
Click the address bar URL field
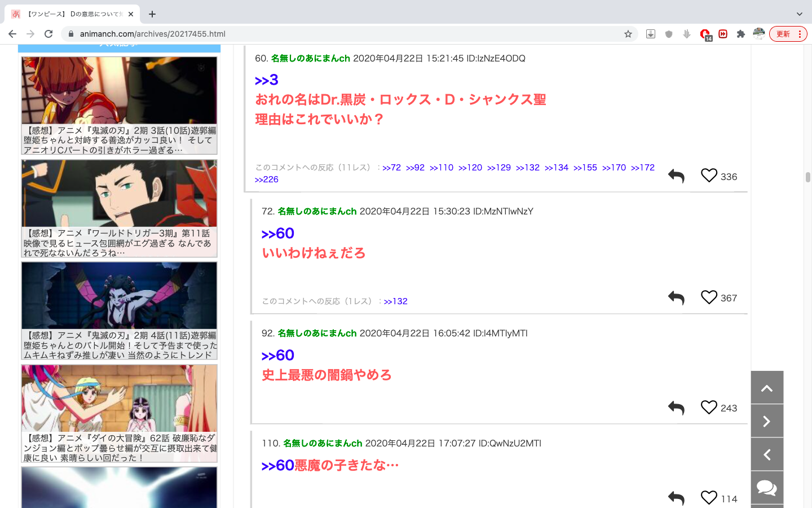point(338,34)
